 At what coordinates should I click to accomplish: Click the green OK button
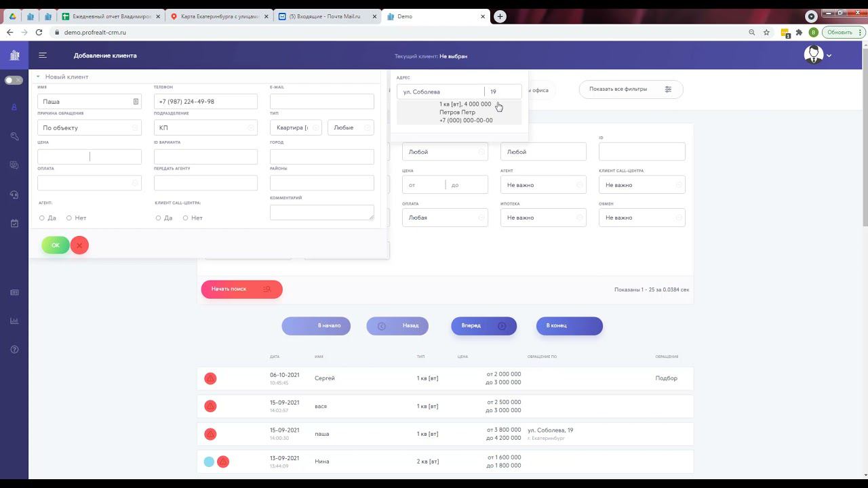coord(56,245)
